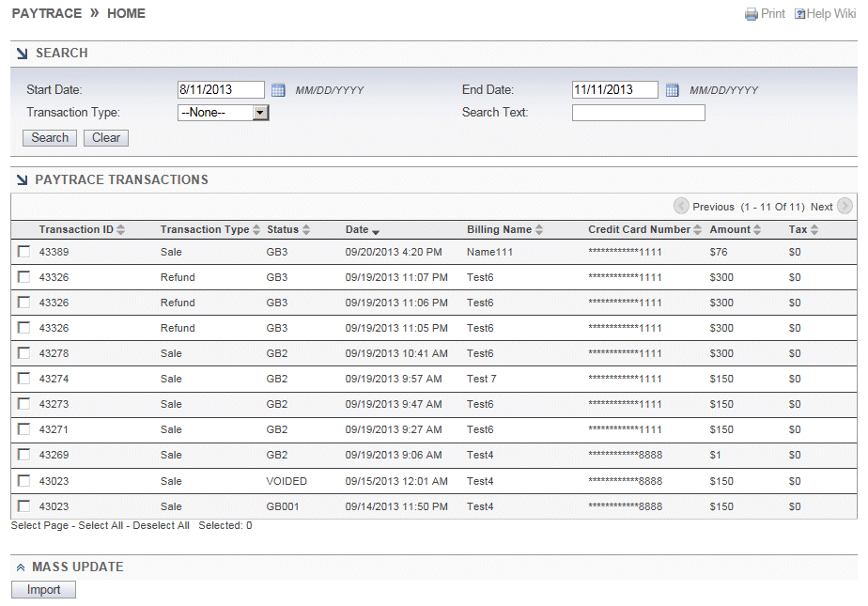This screenshot has height=606, width=868.
Task: Click the Print link text
Action: [773, 14]
